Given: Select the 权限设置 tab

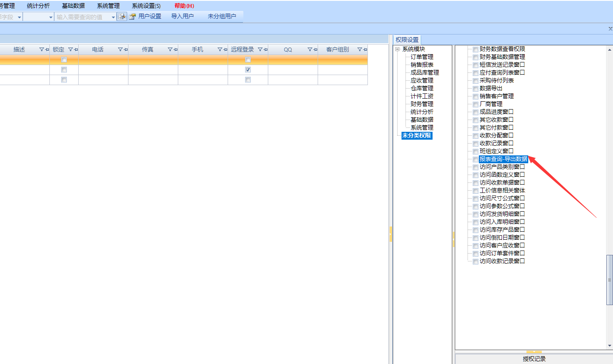Looking at the screenshot, I should [x=407, y=39].
